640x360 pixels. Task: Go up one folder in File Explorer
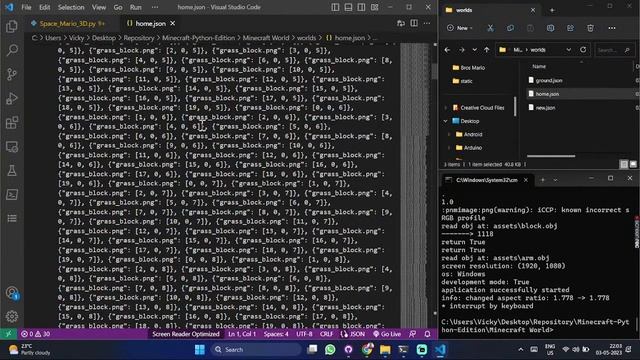click(487, 50)
